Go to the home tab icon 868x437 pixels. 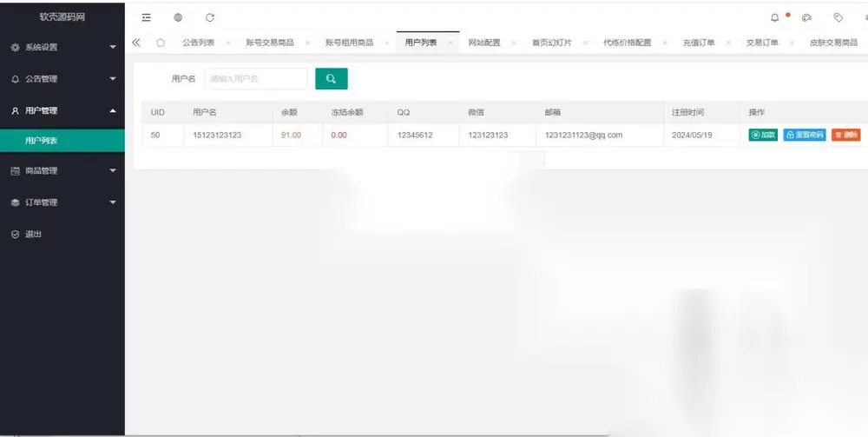click(161, 43)
